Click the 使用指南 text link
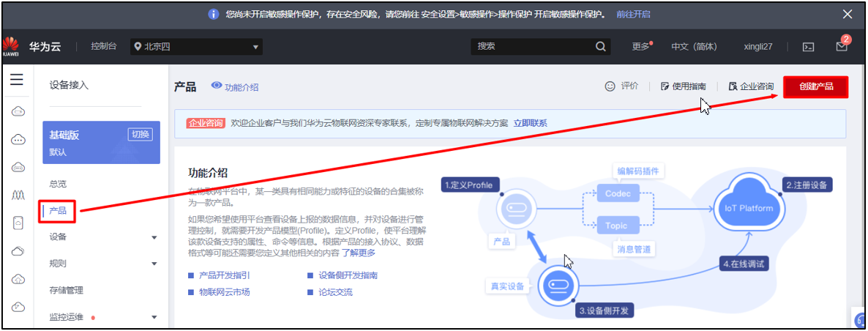Image resolution: width=868 pixels, height=331 pixels. (x=689, y=86)
